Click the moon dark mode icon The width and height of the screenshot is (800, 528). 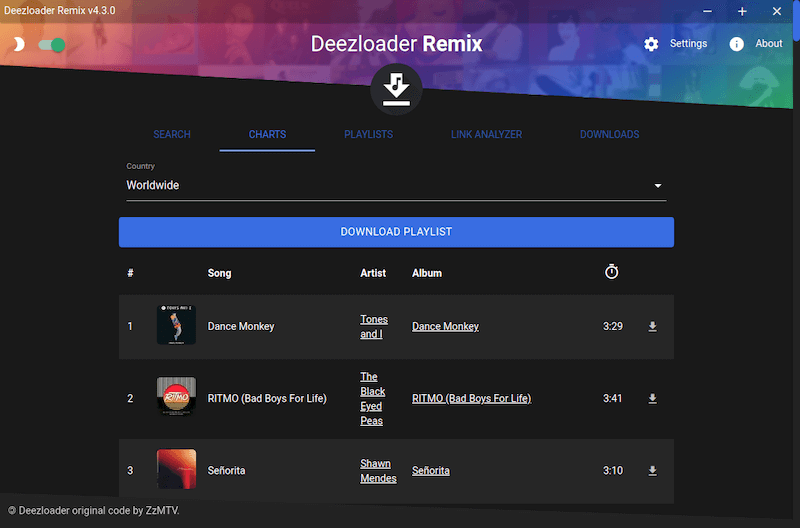click(x=19, y=44)
